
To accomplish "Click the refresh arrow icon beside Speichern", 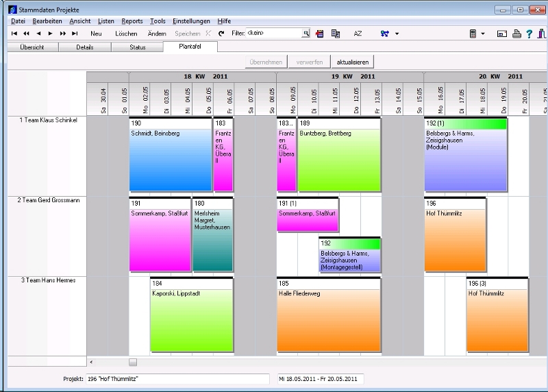I will pos(221,34).
